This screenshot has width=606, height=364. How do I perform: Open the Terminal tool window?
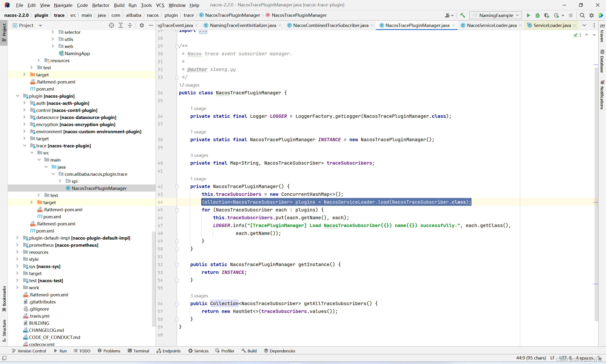point(138,351)
